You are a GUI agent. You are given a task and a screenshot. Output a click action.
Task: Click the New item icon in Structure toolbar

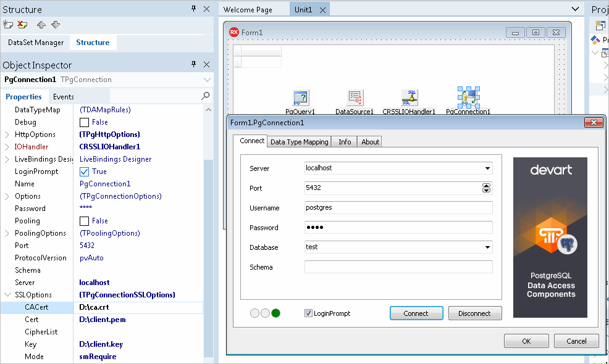click(8, 25)
